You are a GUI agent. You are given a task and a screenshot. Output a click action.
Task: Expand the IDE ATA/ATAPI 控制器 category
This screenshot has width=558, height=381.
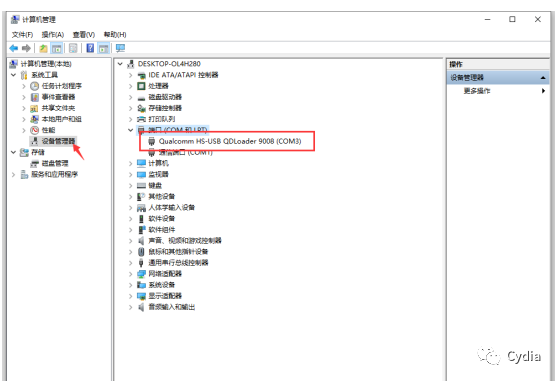point(131,75)
